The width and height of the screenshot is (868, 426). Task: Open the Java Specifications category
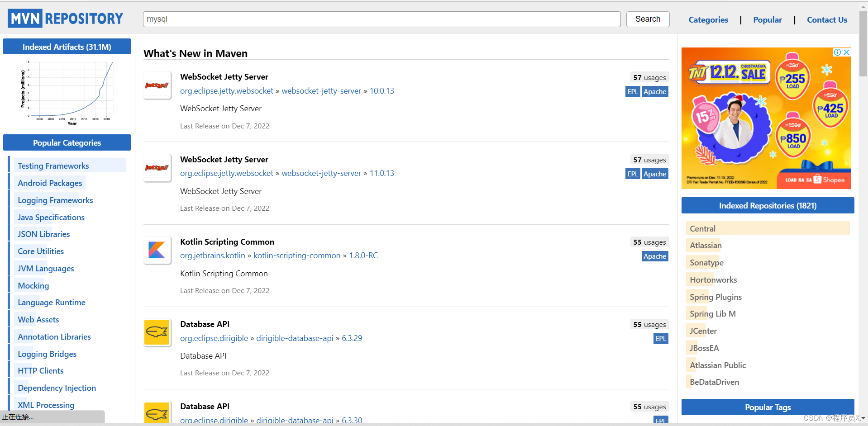click(x=51, y=218)
